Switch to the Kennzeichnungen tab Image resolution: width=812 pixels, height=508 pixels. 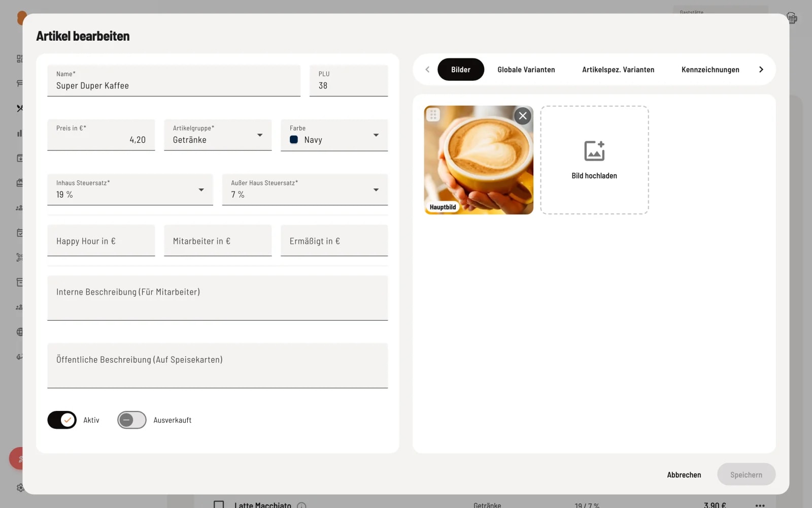coord(710,70)
